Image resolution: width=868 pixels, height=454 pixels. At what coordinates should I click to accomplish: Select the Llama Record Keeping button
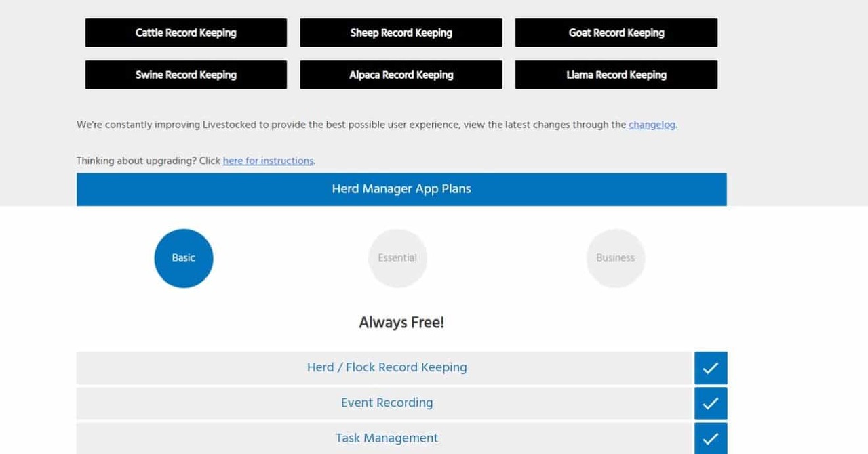pos(616,75)
